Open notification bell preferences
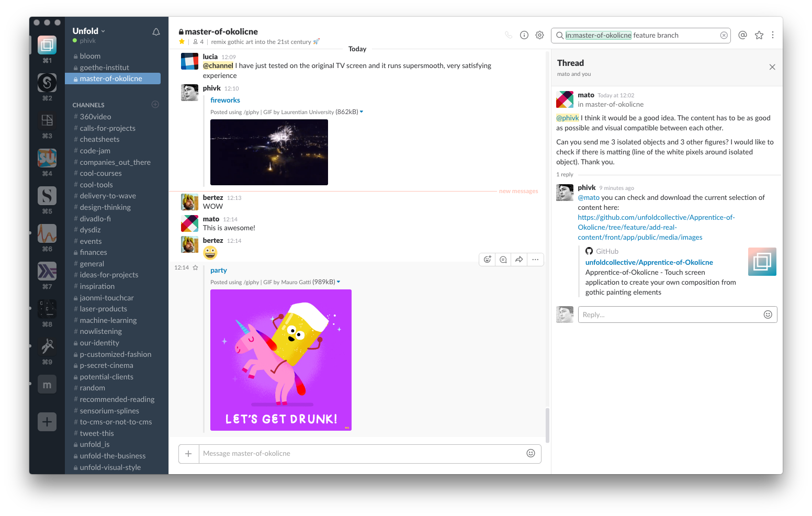Image resolution: width=812 pixels, height=516 pixels. pos(156,32)
